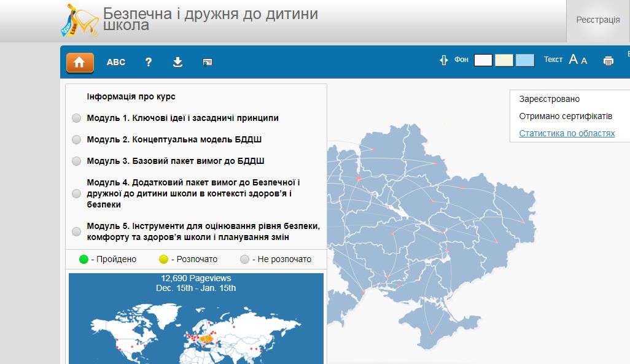Click the school bell logo

(x=80, y=20)
